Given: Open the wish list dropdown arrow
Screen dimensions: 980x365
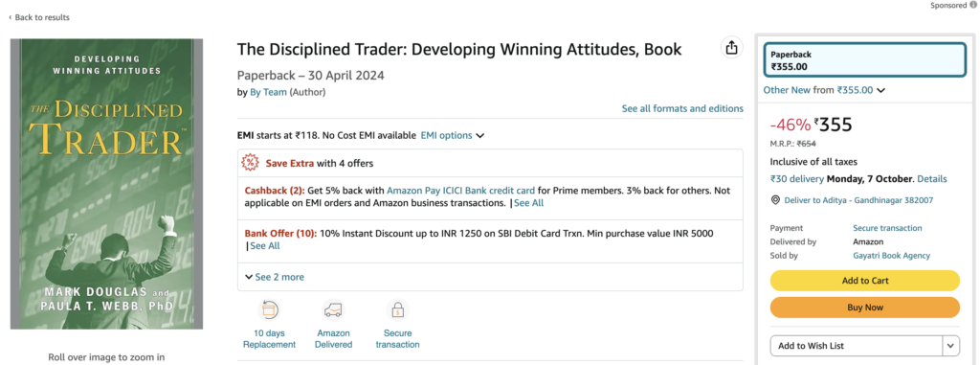Looking at the screenshot, I should pyautogui.click(x=950, y=346).
